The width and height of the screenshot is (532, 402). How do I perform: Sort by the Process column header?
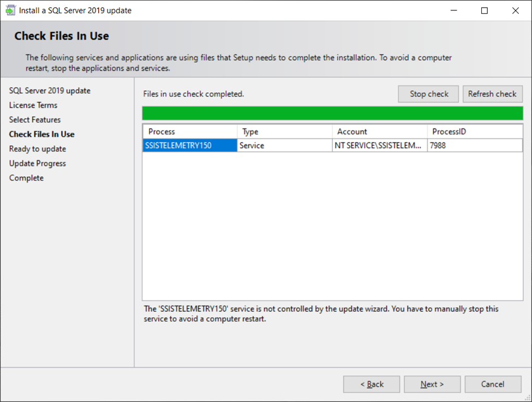(190, 132)
